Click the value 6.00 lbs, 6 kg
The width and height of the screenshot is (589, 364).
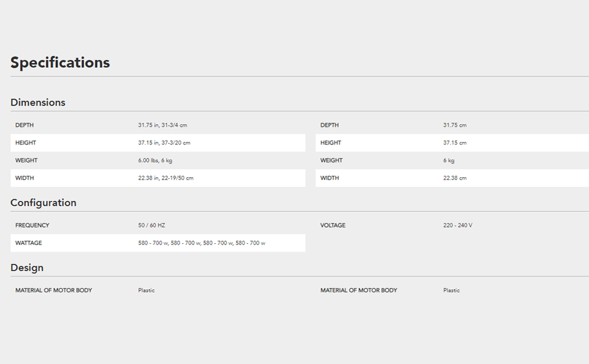coord(155,160)
